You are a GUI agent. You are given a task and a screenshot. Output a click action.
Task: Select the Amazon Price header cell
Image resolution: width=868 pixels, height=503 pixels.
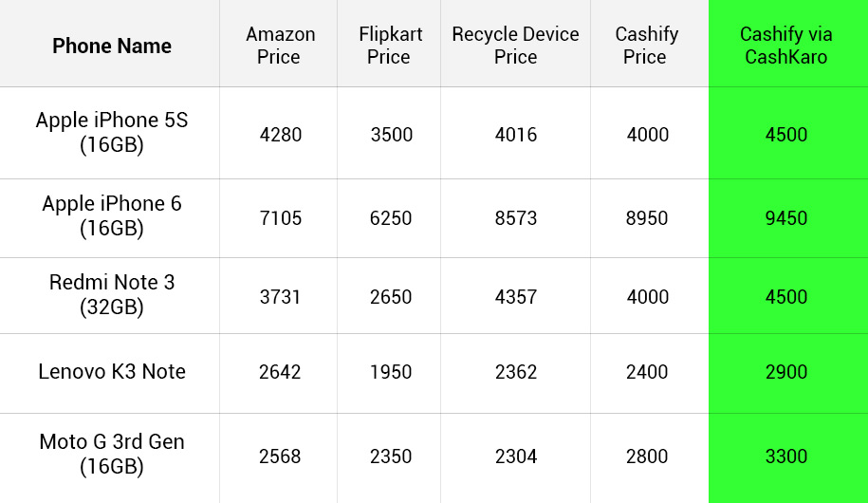point(280,46)
